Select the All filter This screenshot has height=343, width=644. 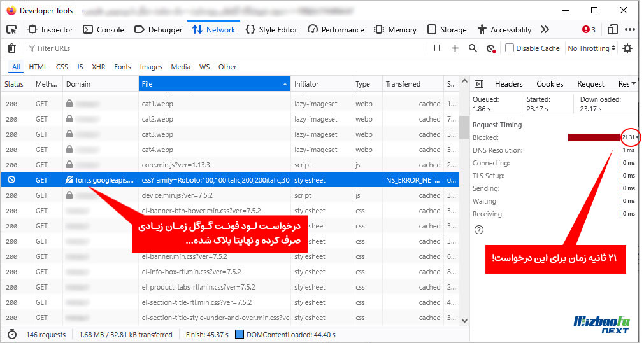tap(16, 67)
